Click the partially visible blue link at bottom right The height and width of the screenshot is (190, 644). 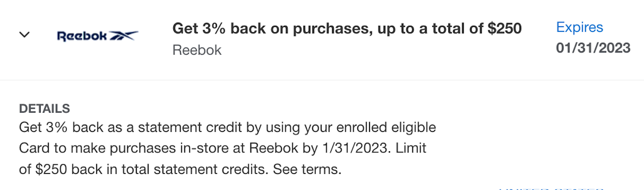point(551,188)
